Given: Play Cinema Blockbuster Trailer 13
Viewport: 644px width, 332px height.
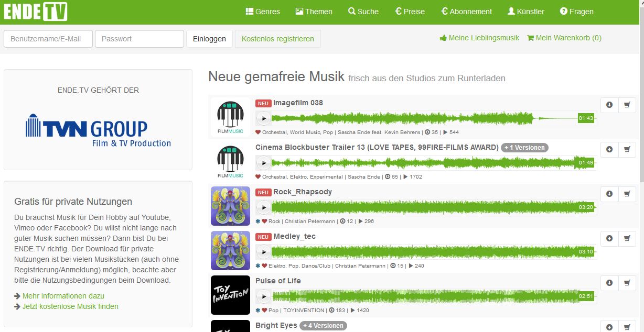Looking at the screenshot, I should click(264, 163).
